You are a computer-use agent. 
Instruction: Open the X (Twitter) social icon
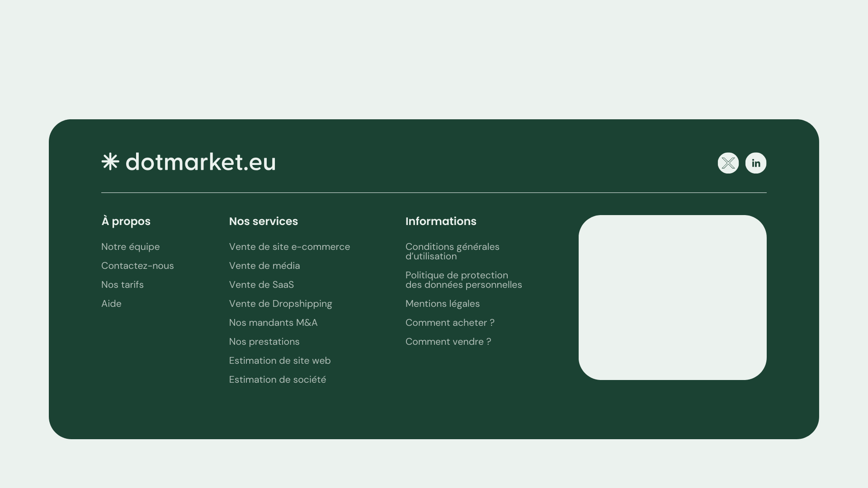click(728, 163)
